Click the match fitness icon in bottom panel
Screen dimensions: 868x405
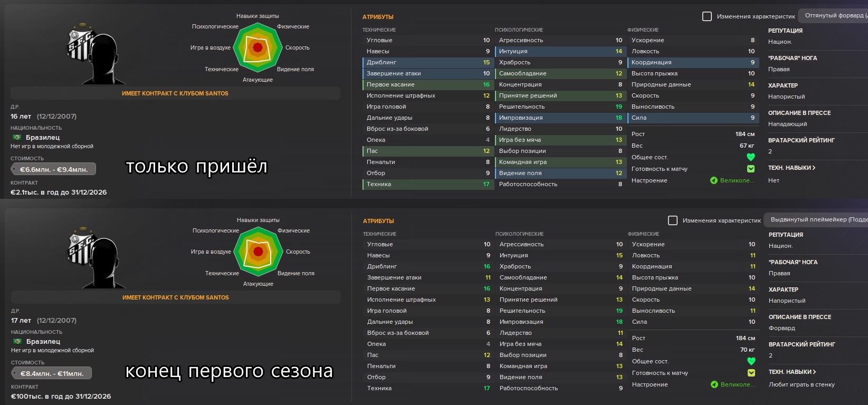coord(751,373)
